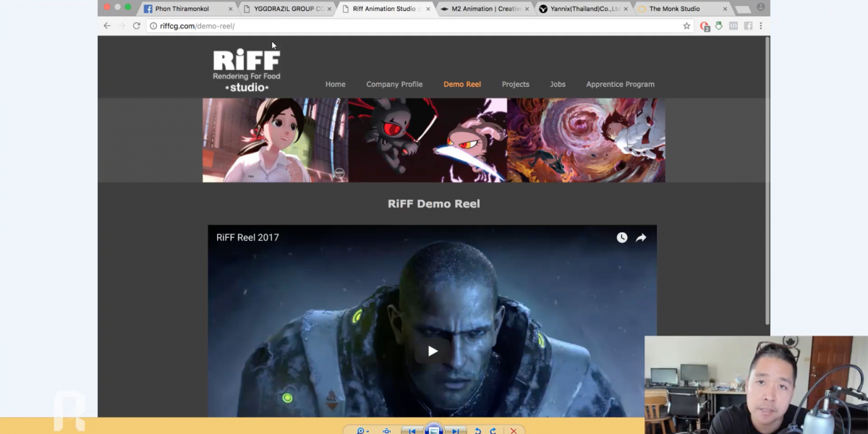Click the Demo Reel nav link
The width and height of the screenshot is (868, 434).
(x=462, y=84)
